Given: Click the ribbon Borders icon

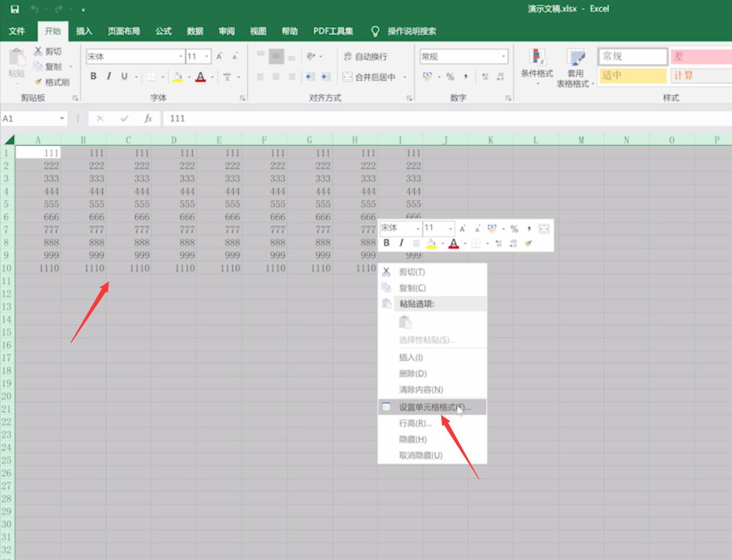Looking at the screenshot, I should pos(151,76).
